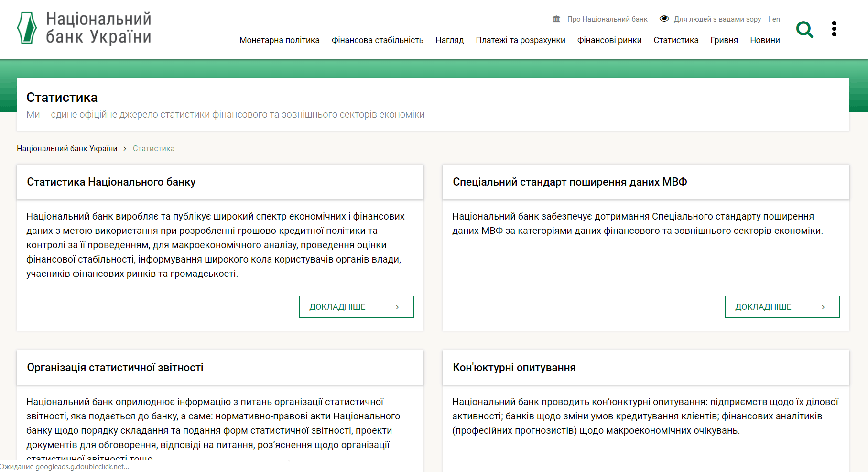Image resolution: width=868 pixels, height=472 pixels.
Task: Toggle the visually impaired eye icon
Action: 664,19
